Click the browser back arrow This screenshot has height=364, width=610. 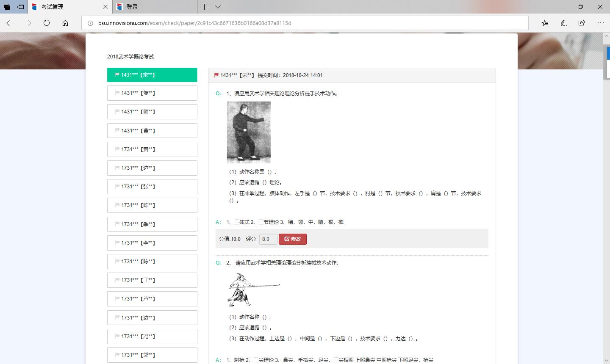[9, 23]
